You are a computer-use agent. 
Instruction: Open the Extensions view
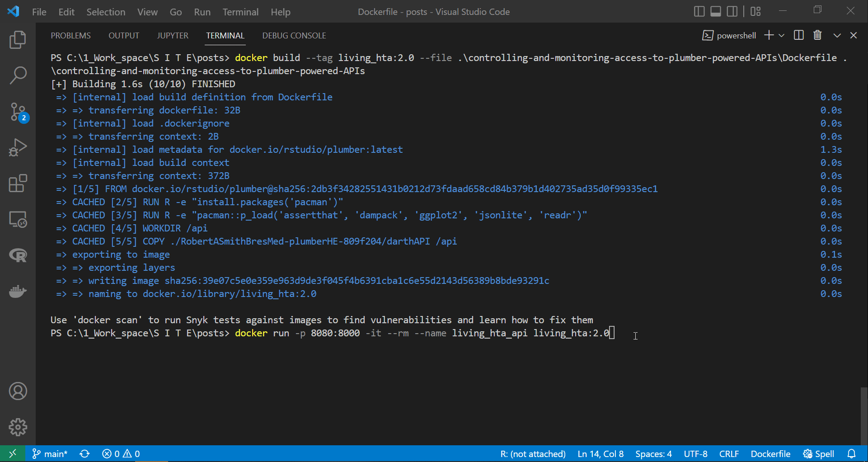[x=18, y=184]
